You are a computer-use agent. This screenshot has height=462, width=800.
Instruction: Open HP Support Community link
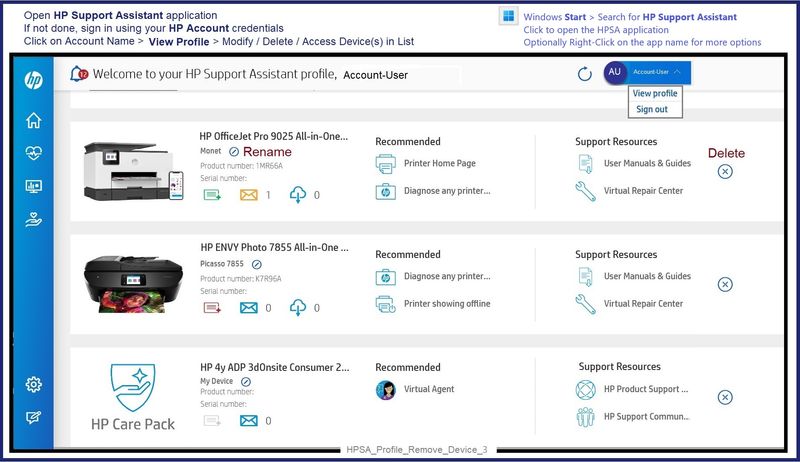tap(647, 417)
